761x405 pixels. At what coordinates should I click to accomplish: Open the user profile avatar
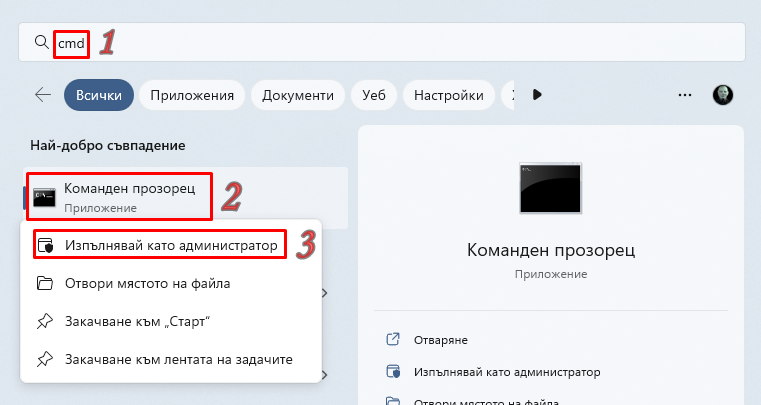pos(723,95)
